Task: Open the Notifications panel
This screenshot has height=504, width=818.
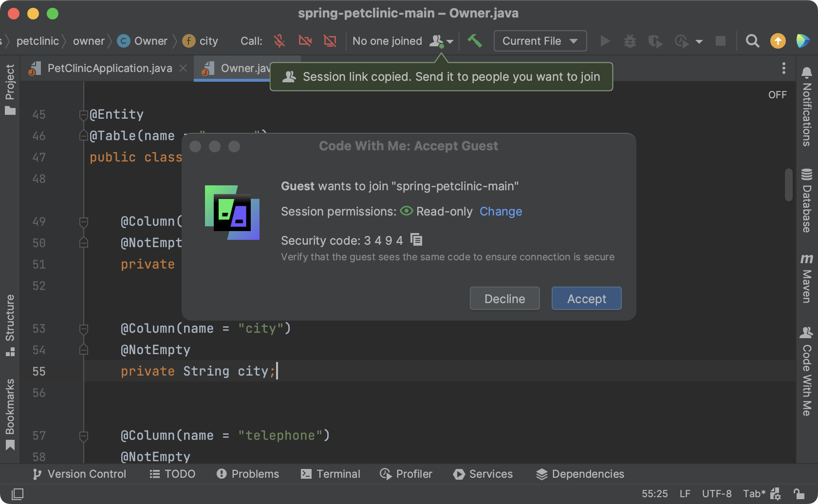Action: pos(806,106)
